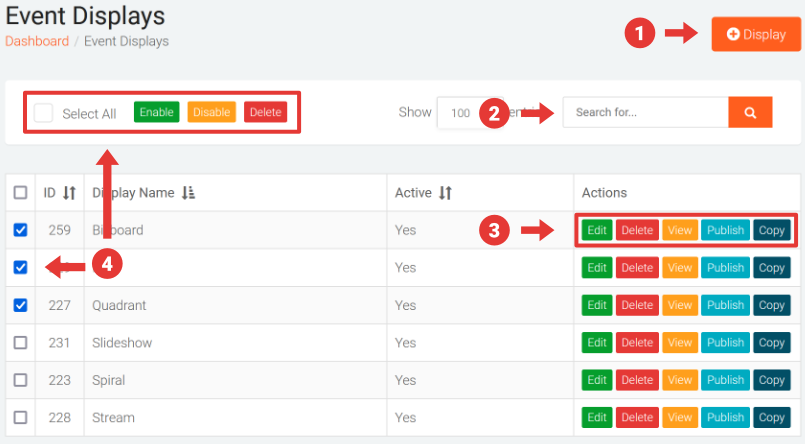Copy the Spiral display
Viewport: 805px width, 444px height.
771,380
